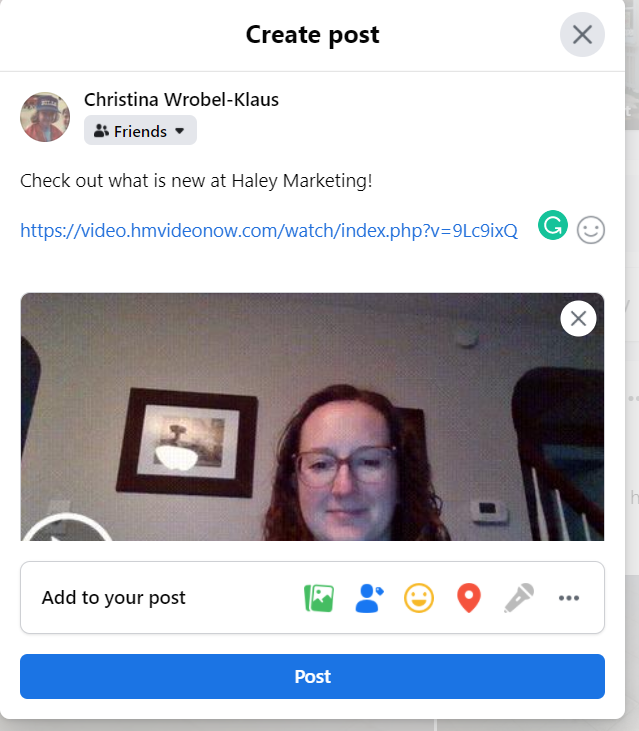The height and width of the screenshot is (731, 639).
Task: Click the gray microphone icon
Action: 519,598
